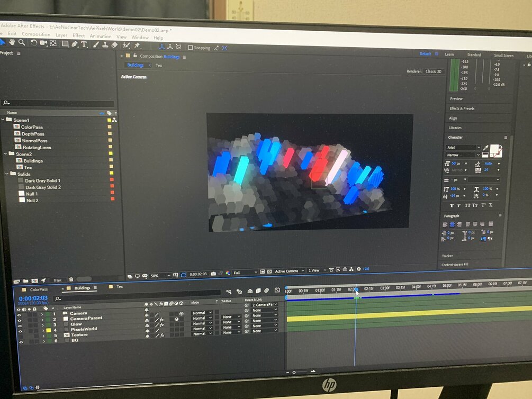Hide the Glow layer with eye icon
The width and height of the screenshot is (532, 399).
tap(20, 326)
